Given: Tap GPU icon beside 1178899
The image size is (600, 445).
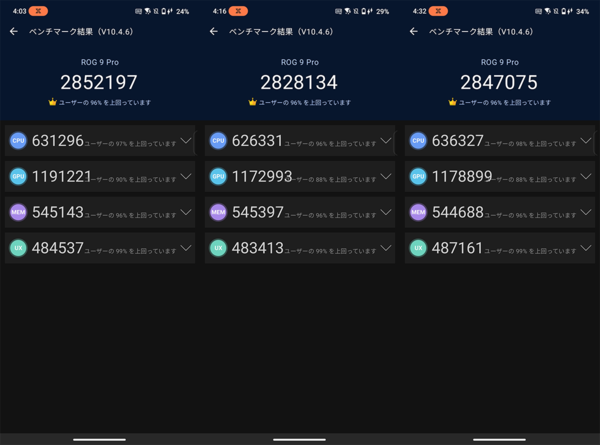Looking at the screenshot, I should pyautogui.click(x=418, y=176).
